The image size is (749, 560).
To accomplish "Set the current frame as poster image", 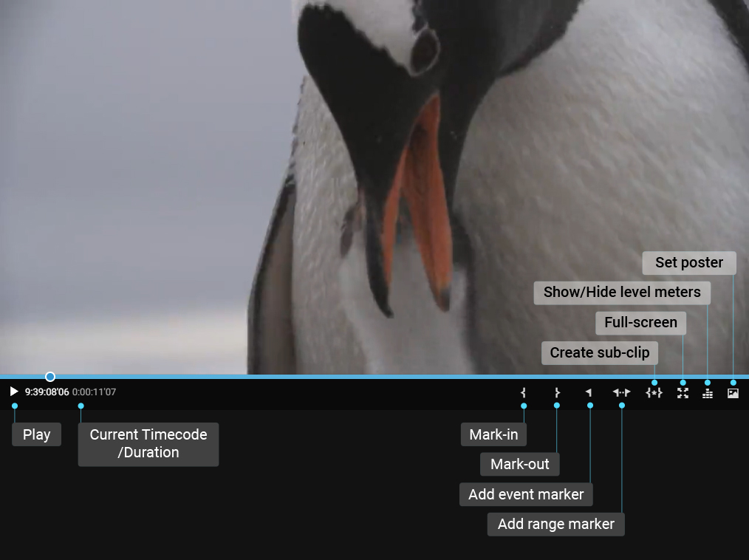I will (733, 393).
